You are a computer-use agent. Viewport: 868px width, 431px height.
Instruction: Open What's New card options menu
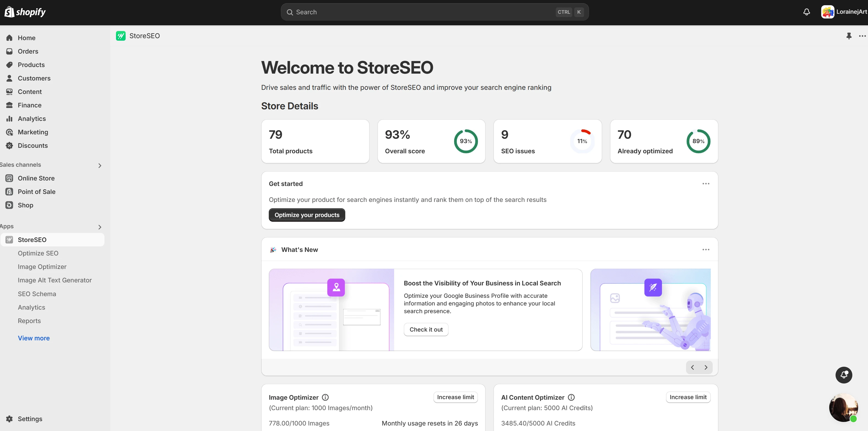pyautogui.click(x=706, y=249)
